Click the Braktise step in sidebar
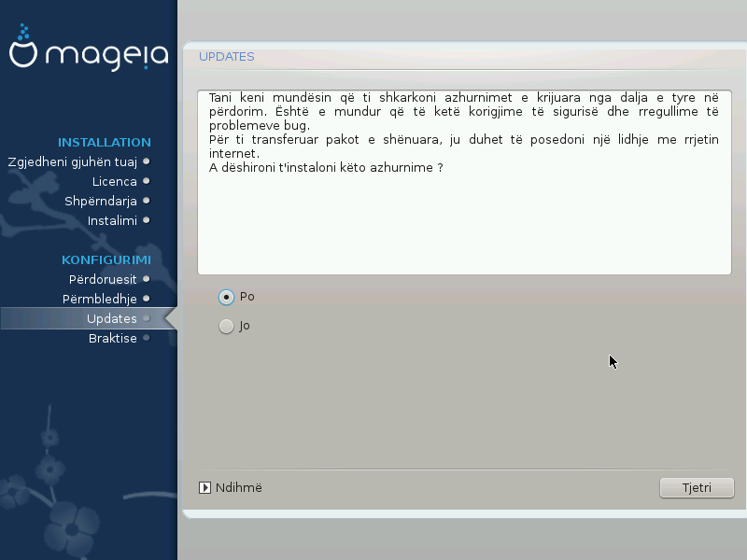The image size is (747, 560). pos(112,338)
